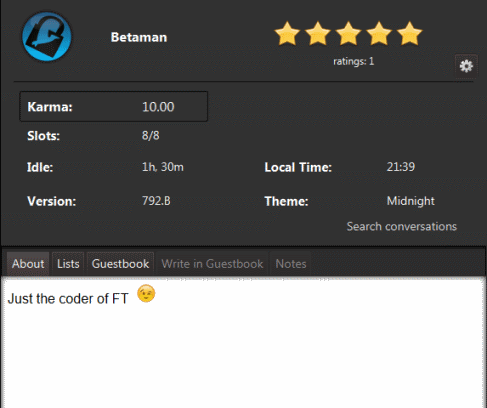
Task: Open the Guestbook tab
Action: click(x=120, y=264)
